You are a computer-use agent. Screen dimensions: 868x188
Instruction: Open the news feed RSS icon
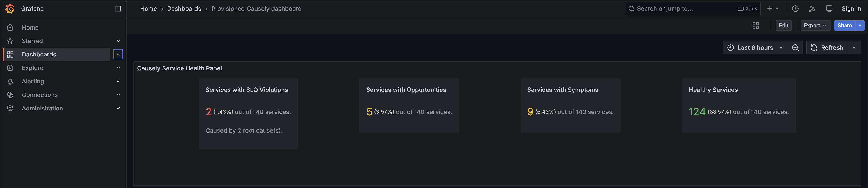[812, 8]
